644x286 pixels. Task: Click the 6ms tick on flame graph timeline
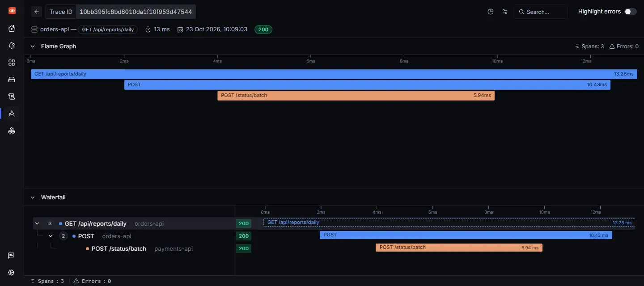(310, 61)
